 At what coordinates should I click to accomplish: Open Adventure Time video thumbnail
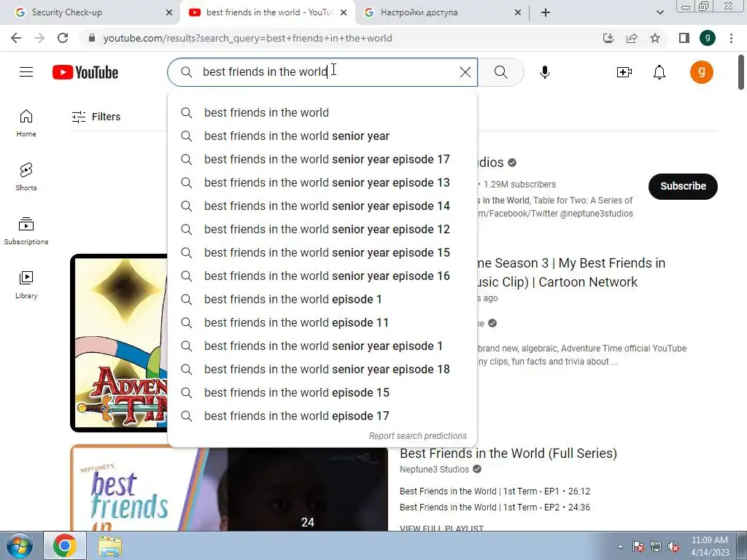click(x=119, y=343)
